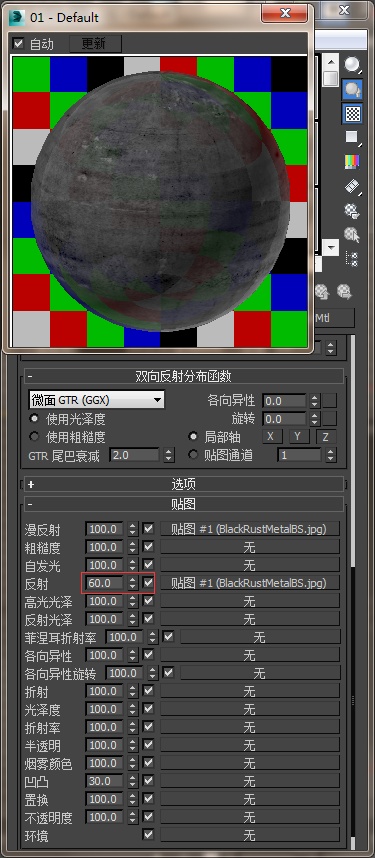375x858 pixels.
Task: Click the Go Forward to Sibling icon
Action: [x=343, y=291]
